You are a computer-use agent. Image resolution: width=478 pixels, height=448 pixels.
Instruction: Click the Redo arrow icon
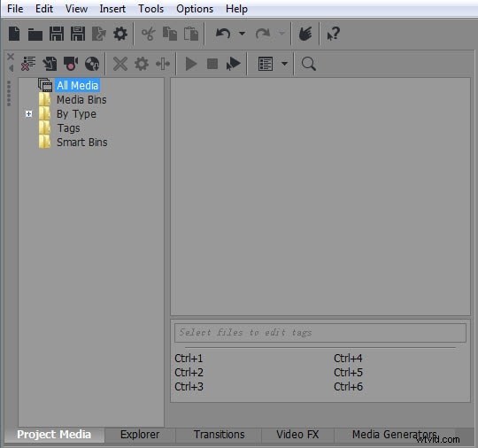pyautogui.click(x=263, y=34)
